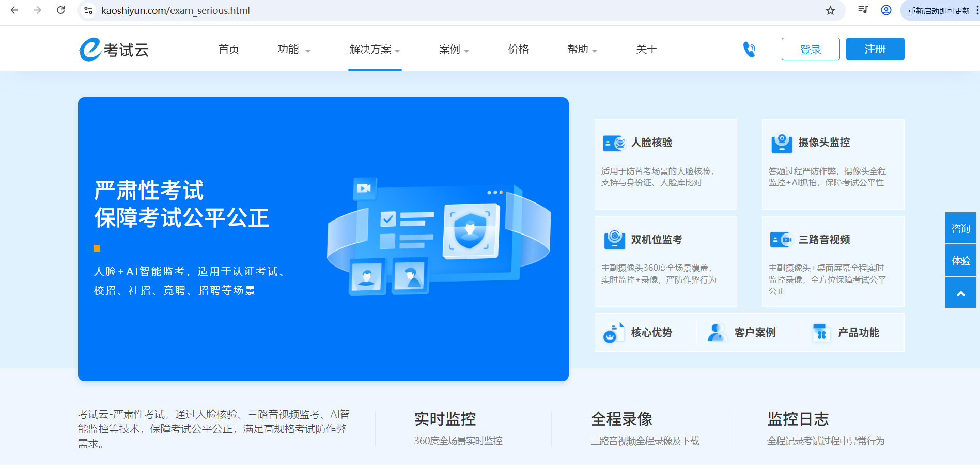Click the phone contact icon in header
This screenshot has width=980, height=469.
[749, 49]
